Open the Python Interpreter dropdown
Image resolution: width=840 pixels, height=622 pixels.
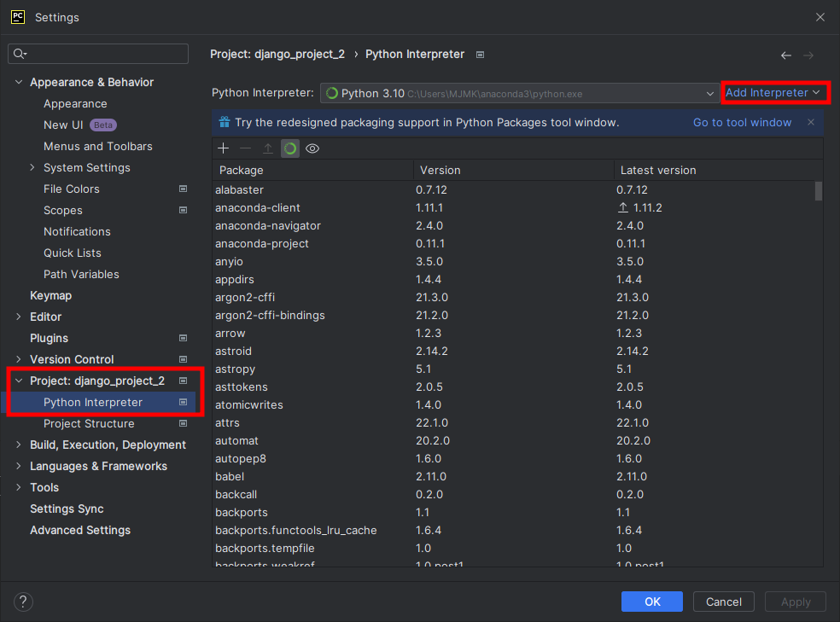click(520, 93)
